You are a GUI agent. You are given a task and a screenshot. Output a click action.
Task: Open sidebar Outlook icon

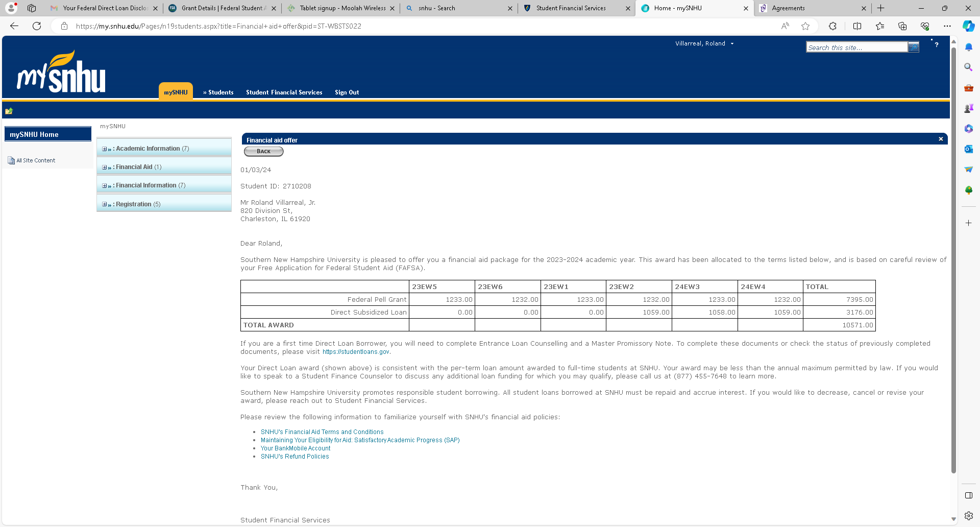969,149
